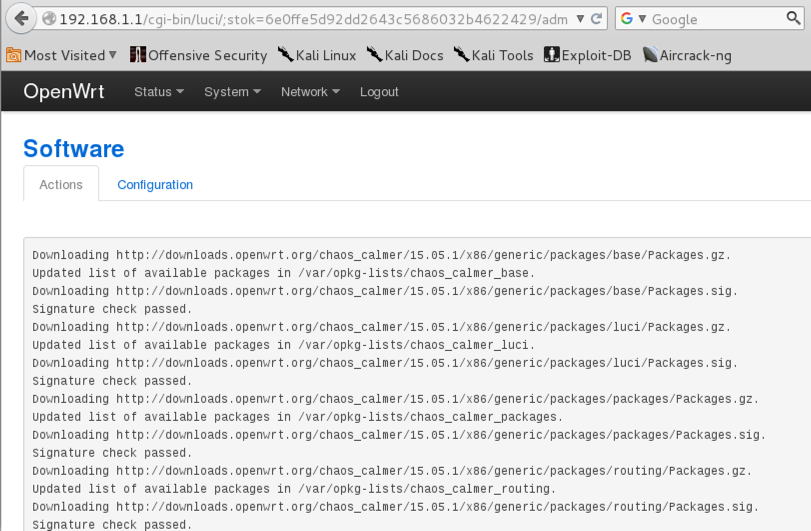Image resolution: width=811 pixels, height=531 pixels.
Task: Open the Kali Docs bookmark
Action: tap(404, 55)
